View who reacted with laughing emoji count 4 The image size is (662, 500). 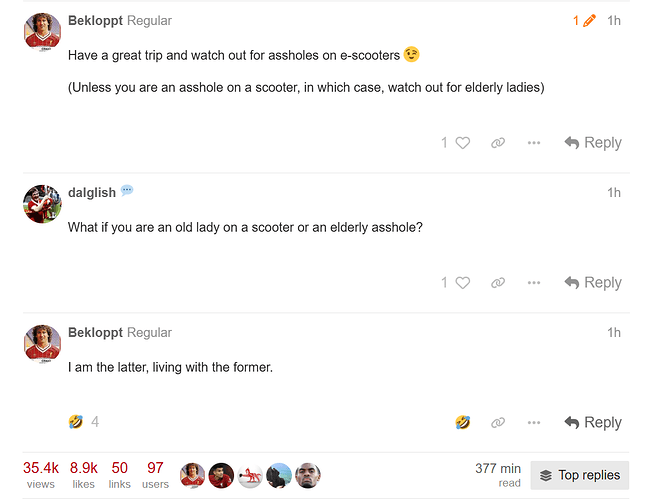click(x=84, y=421)
